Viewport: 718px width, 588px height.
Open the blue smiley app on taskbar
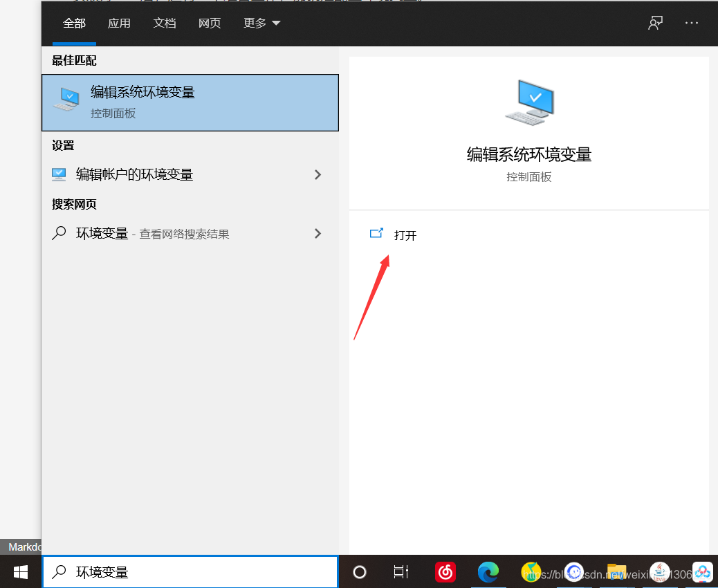575,572
